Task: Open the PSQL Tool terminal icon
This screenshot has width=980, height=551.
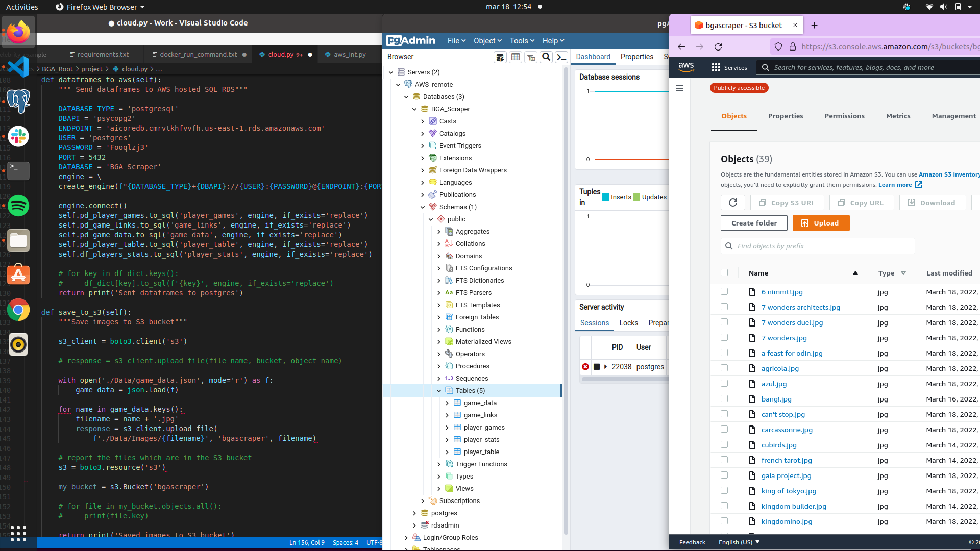Action: (x=561, y=57)
